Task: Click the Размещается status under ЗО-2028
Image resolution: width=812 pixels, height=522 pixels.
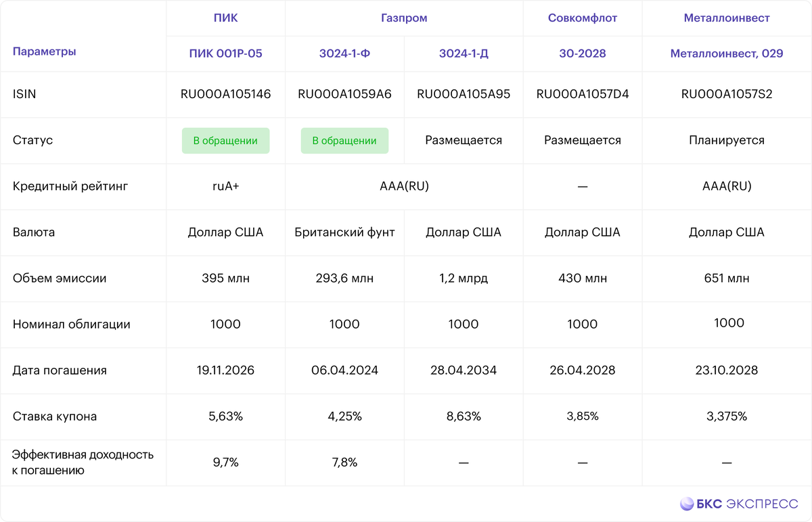Action: (583, 141)
